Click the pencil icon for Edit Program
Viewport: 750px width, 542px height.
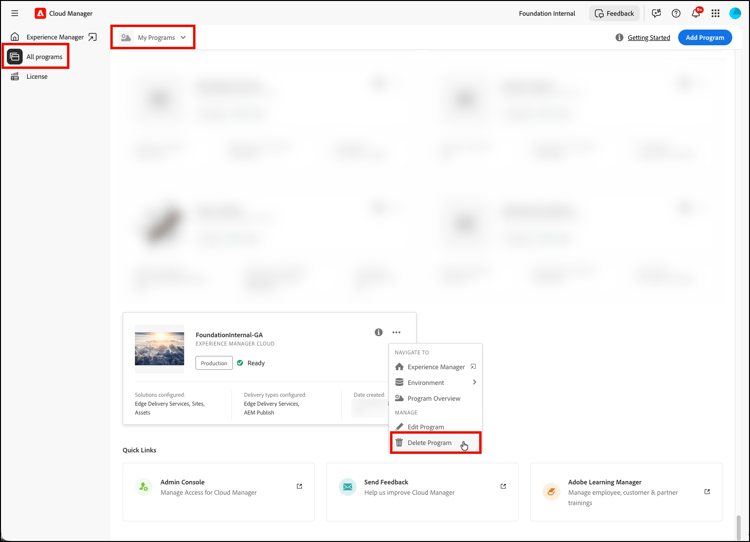[x=399, y=426]
